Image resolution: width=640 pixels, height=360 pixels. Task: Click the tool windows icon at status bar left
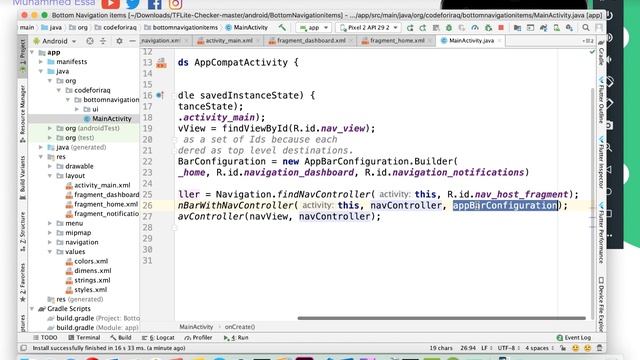pos(24,348)
